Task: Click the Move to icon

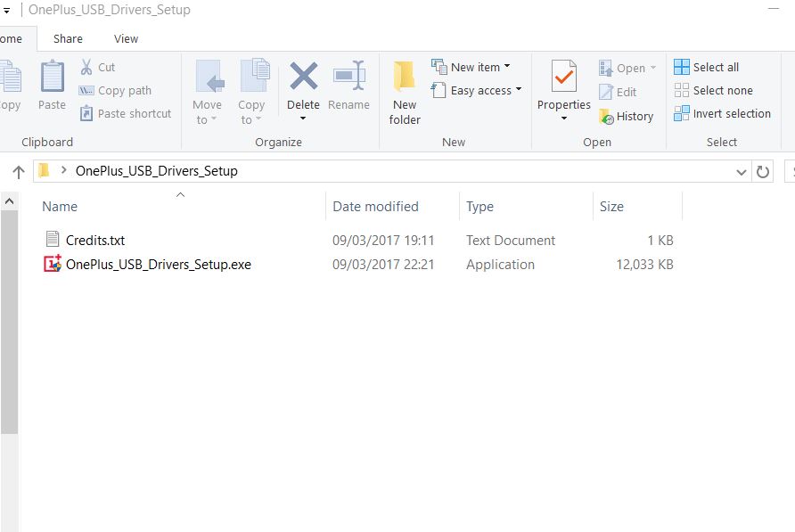Action: point(210,76)
